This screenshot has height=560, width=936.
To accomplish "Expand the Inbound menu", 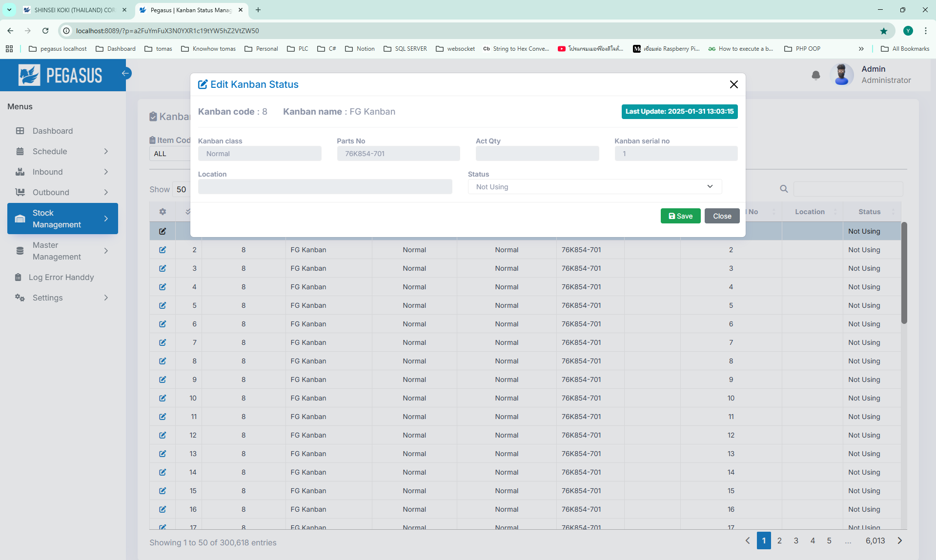I will (x=62, y=172).
